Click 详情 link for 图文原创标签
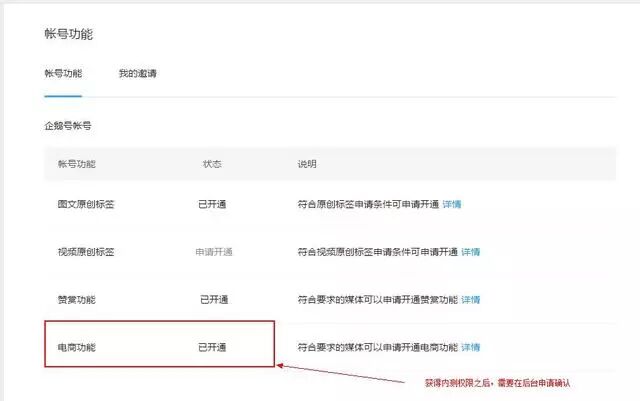Screen dimensions: 640x401 451,204
